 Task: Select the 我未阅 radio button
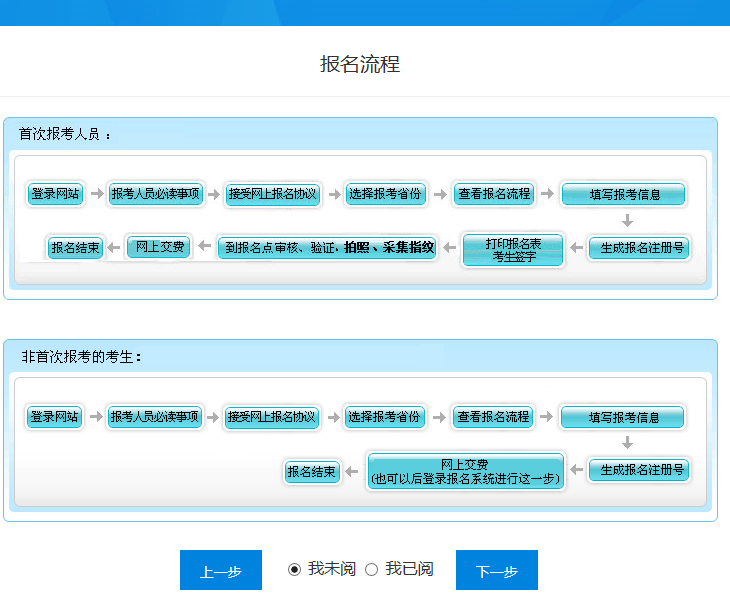[x=294, y=569]
